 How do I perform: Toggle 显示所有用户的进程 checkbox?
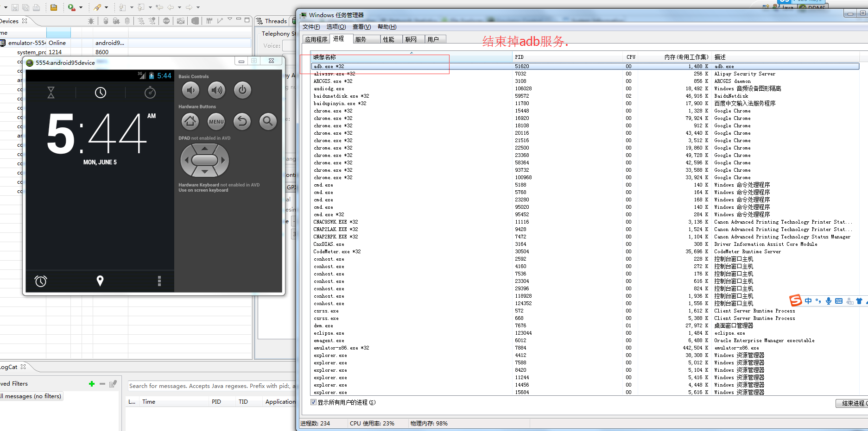coord(314,402)
